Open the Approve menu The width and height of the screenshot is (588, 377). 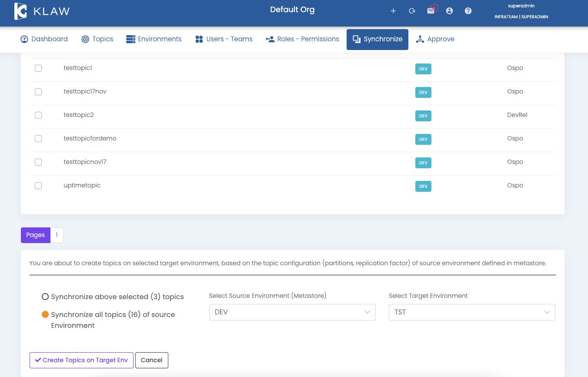click(x=435, y=39)
